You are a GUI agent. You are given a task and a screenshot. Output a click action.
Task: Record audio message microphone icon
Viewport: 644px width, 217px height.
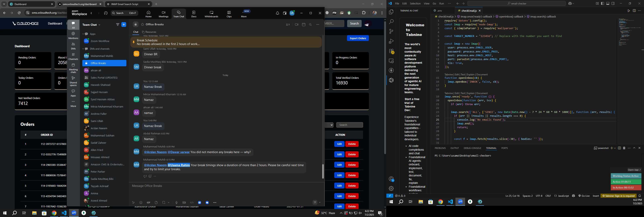pyautogui.click(x=176, y=203)
